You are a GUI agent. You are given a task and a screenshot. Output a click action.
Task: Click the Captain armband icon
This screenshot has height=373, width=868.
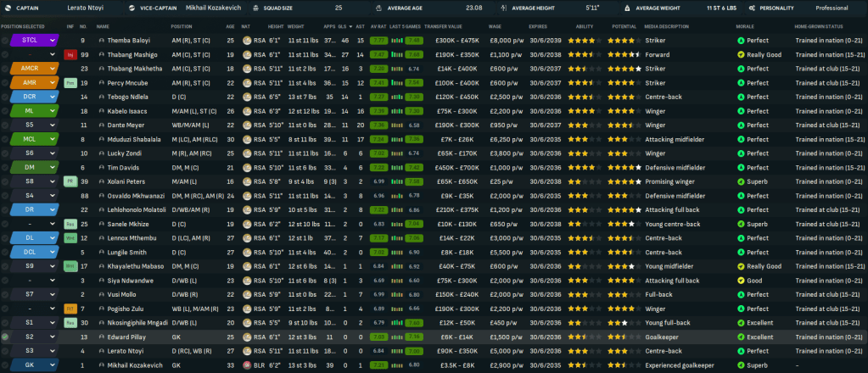click(x=8, y=8)
